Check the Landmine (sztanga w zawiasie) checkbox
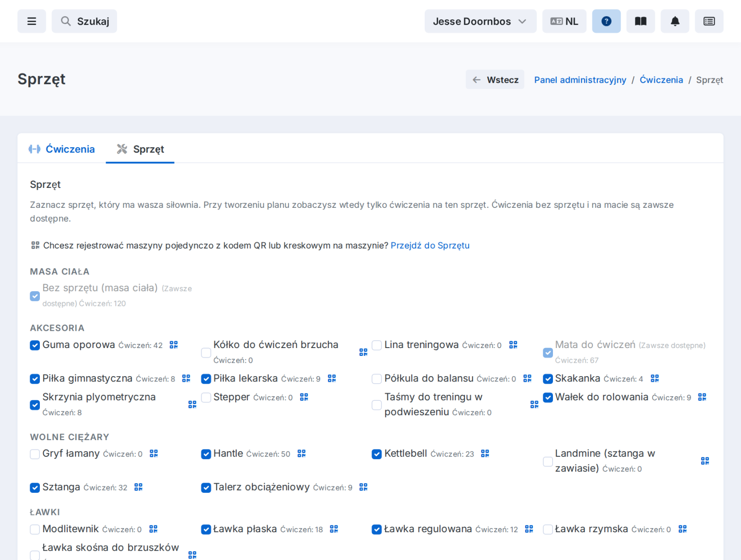Viewport: 741px width, 560px height. click(548, 461)
